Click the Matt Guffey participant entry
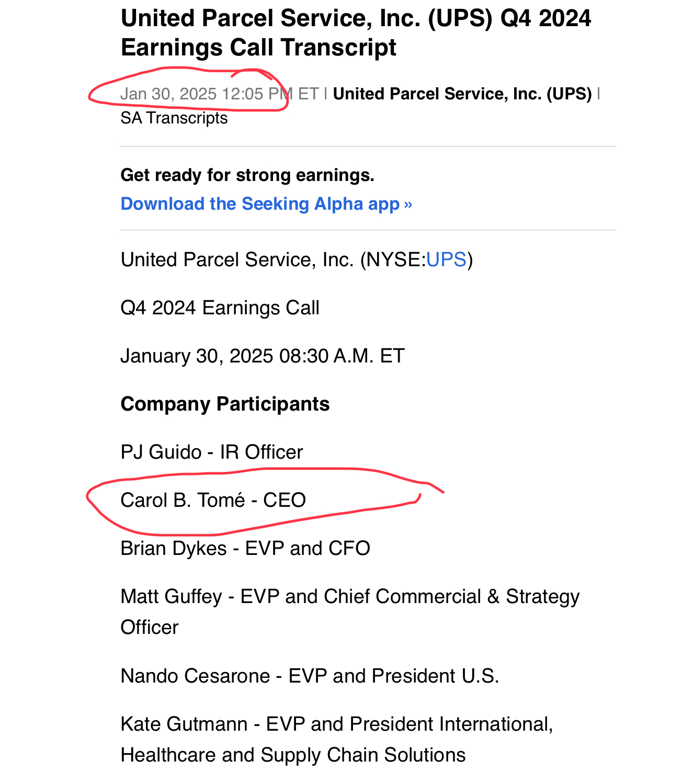 (350, 611)
